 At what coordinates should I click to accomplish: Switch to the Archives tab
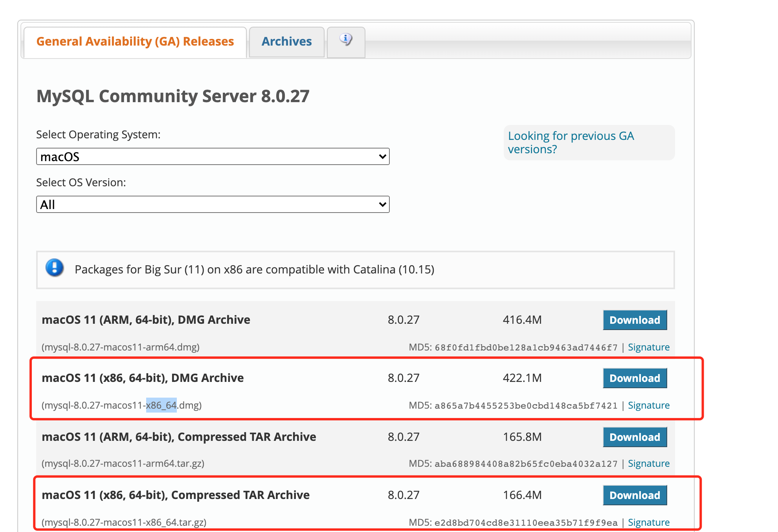(286, 42)
